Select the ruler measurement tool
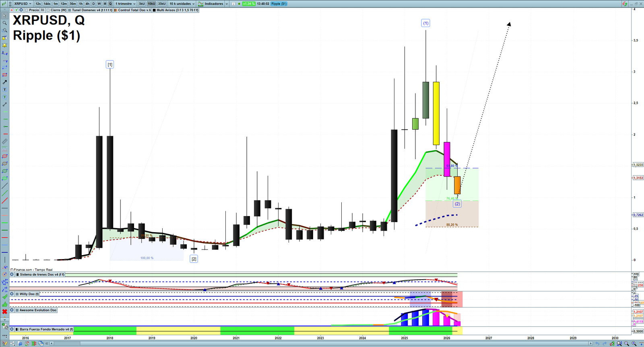Viewport: 644px width, 347px height. [5, 141]
